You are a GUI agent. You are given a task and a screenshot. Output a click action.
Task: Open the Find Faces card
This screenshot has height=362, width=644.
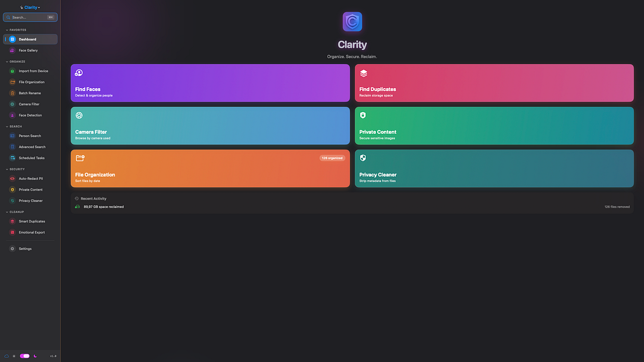tap(210, 83)
